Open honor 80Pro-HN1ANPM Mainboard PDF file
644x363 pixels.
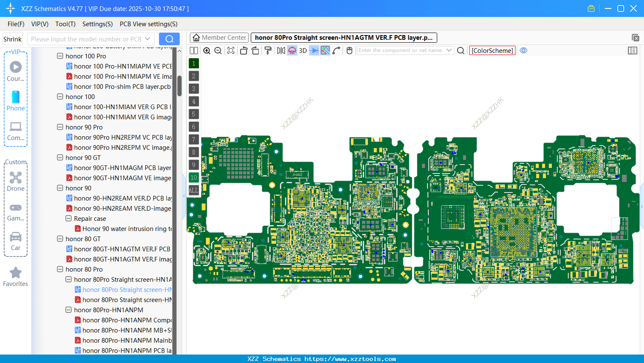[x=123, y=340]
